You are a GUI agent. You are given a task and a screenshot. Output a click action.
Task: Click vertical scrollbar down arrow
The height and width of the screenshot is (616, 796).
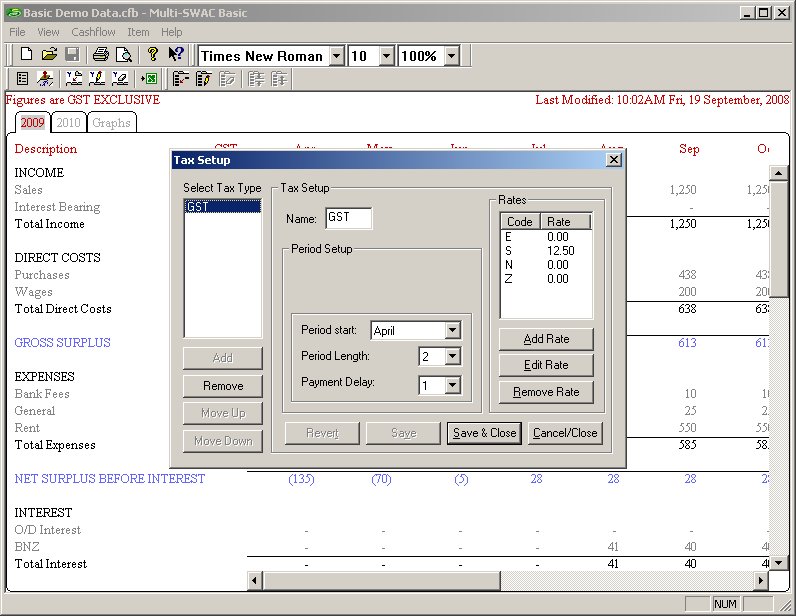778,563
